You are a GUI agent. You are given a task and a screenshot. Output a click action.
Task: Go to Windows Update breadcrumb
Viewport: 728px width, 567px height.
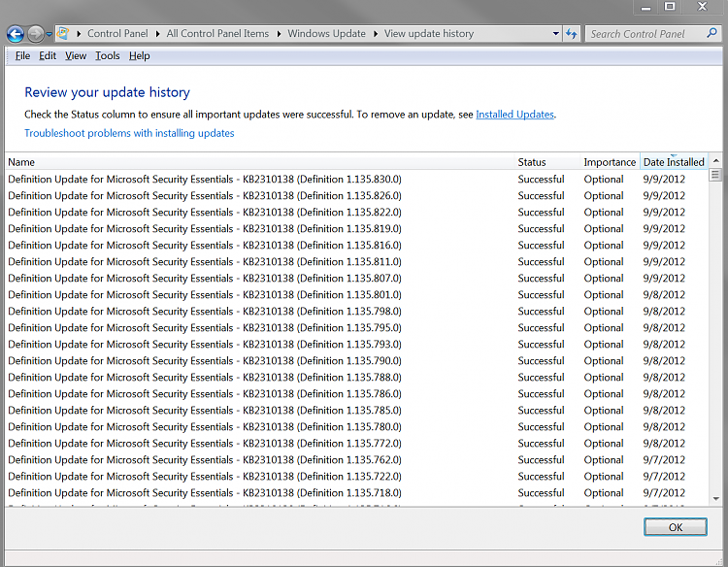click(326, 33)
